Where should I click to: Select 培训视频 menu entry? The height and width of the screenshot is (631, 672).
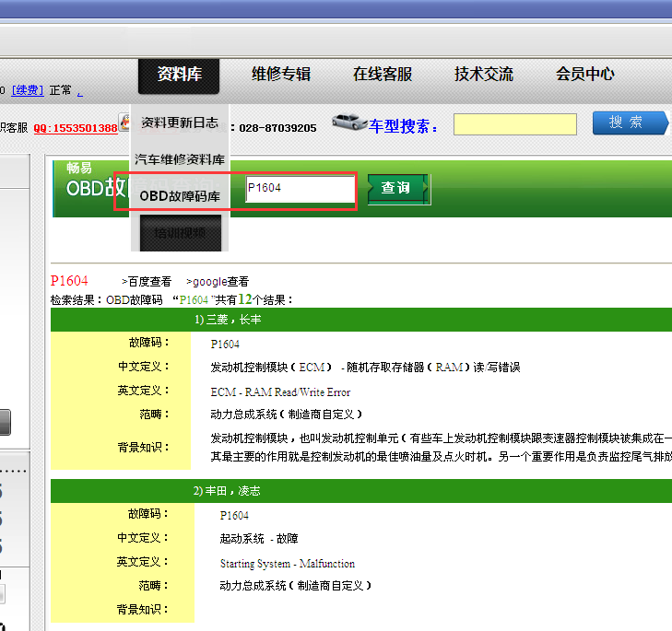tap(180, 233)
